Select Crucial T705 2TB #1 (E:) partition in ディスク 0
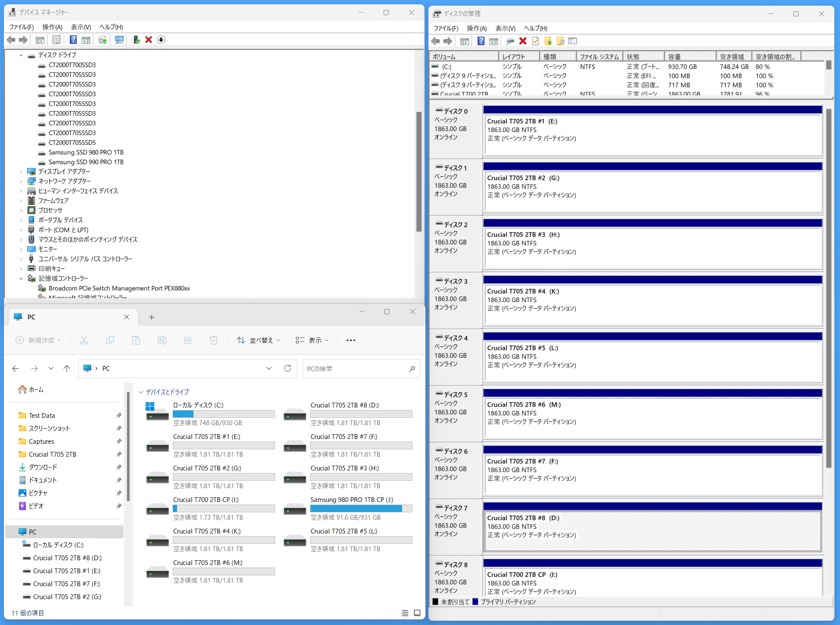The height and width of the screenshot is (625, 840). [x=653, y=134]
